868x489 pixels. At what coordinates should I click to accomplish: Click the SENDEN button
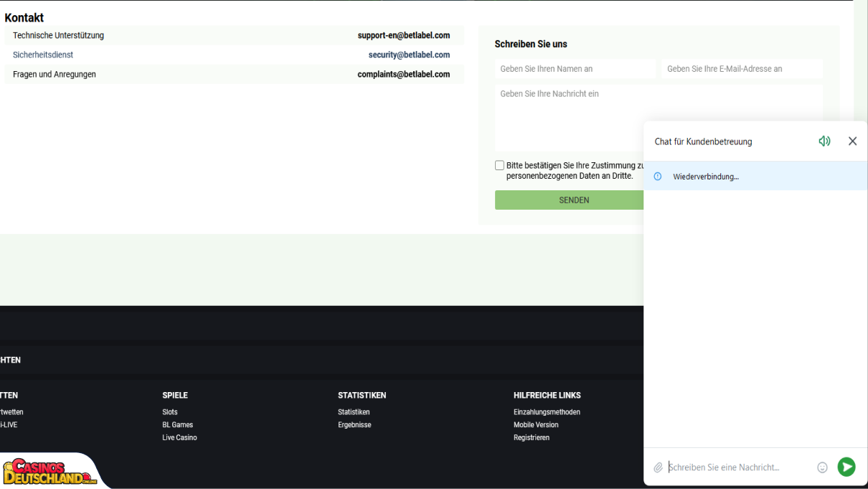(574, 200)
